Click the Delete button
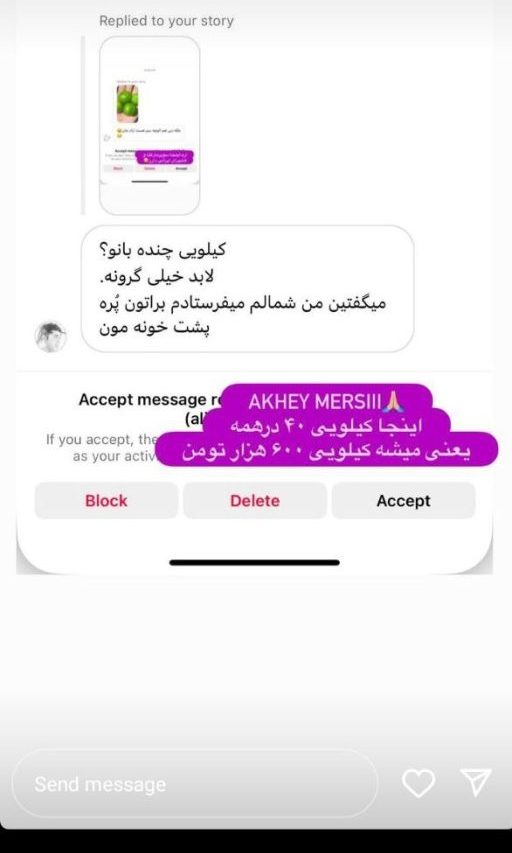This screenshot has width=512, height=853. [x=255, y=500]
